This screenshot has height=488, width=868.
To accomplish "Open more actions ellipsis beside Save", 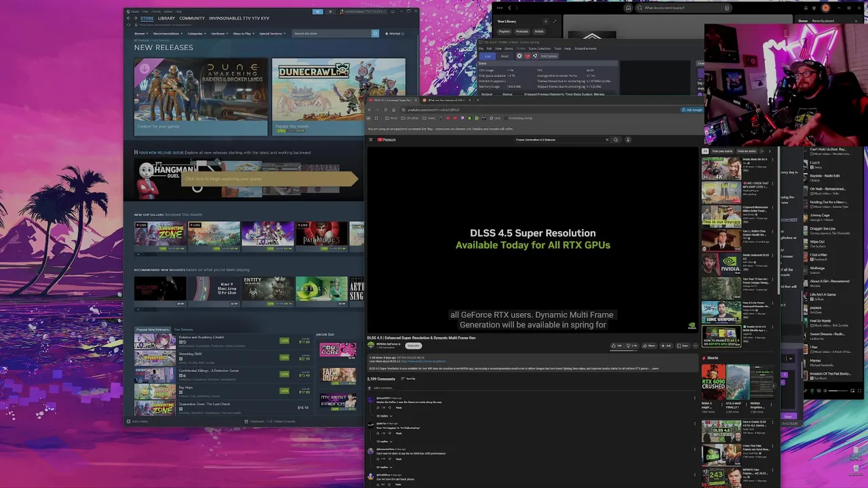I will 695,346.
